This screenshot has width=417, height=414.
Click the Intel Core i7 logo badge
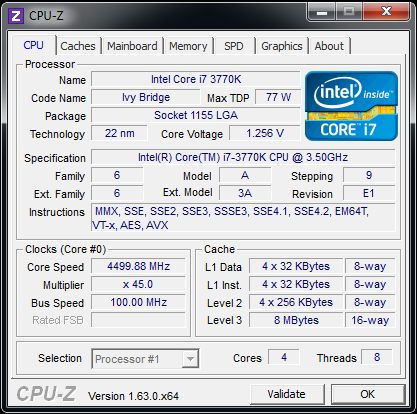[351, 106]
